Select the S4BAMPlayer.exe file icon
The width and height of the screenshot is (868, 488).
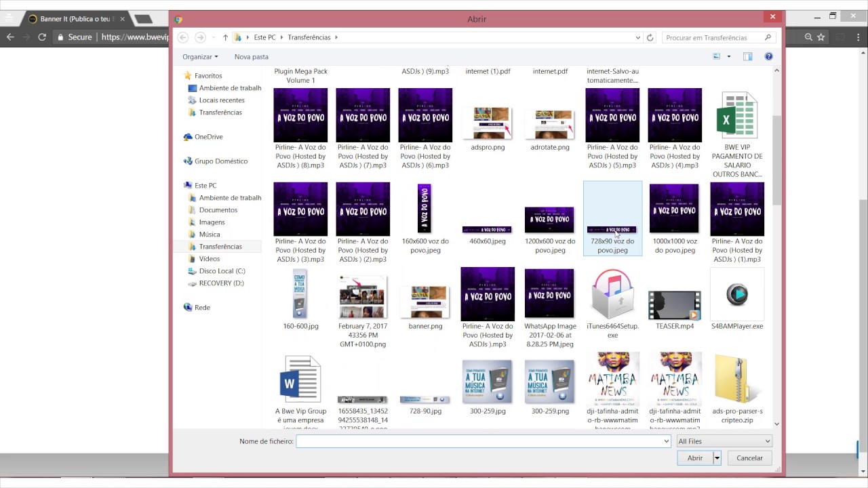click(x=737, y=294)
